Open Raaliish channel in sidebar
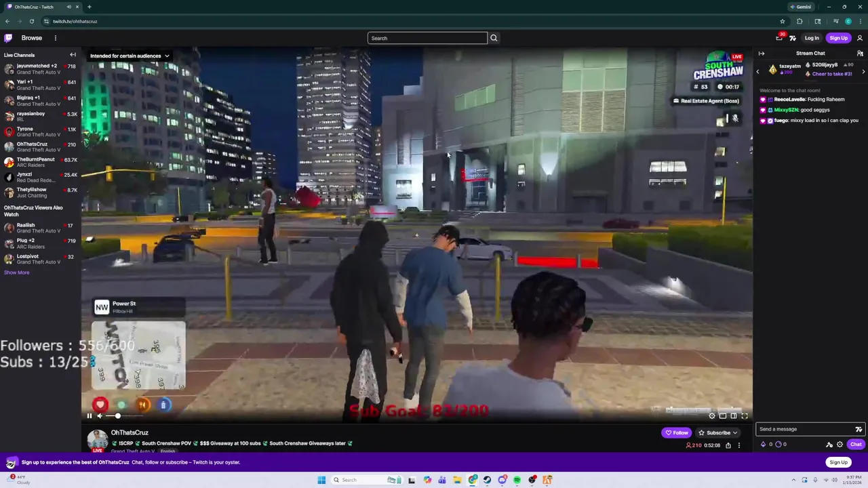 [40, 228]
